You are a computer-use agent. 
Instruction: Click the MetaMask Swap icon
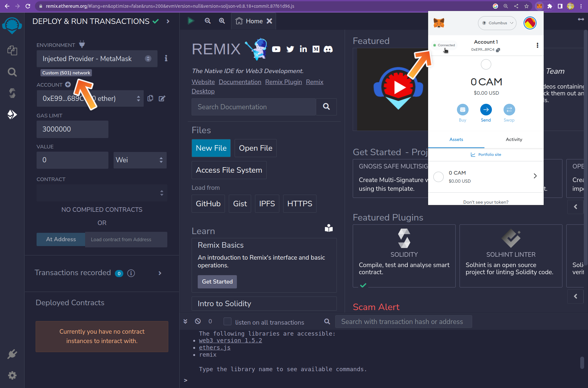[x=509, y=110]
